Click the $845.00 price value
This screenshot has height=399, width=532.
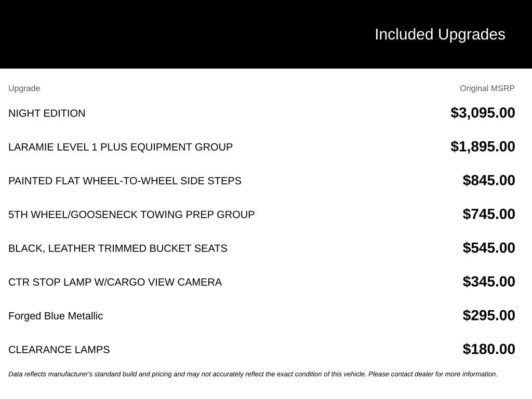(488, 180)
